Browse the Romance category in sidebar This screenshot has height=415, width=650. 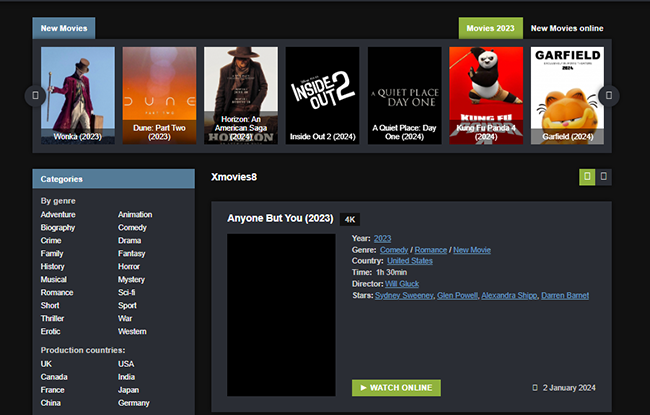[57, 292]
